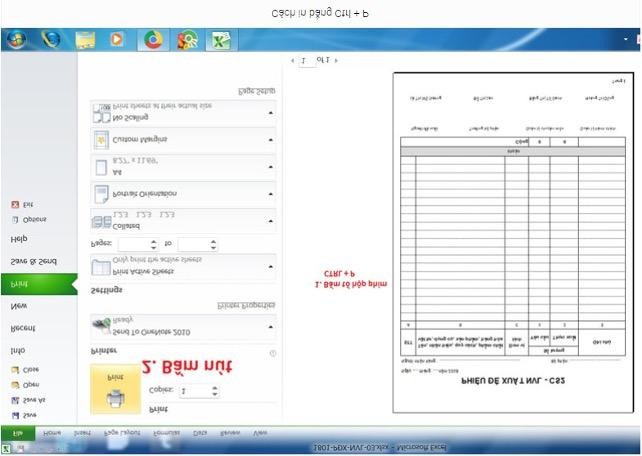Select the Excel icon on the taskbar
This screenshot has width=642, height=456.
point(221,40)
